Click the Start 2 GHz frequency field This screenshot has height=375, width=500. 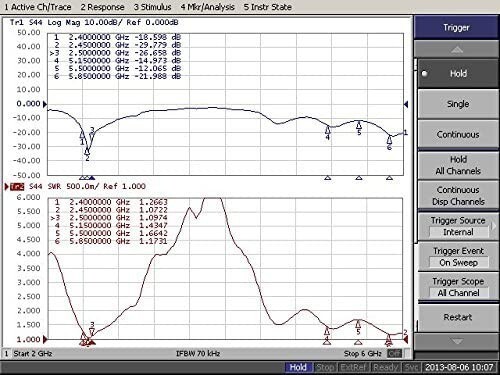(33, 354)
